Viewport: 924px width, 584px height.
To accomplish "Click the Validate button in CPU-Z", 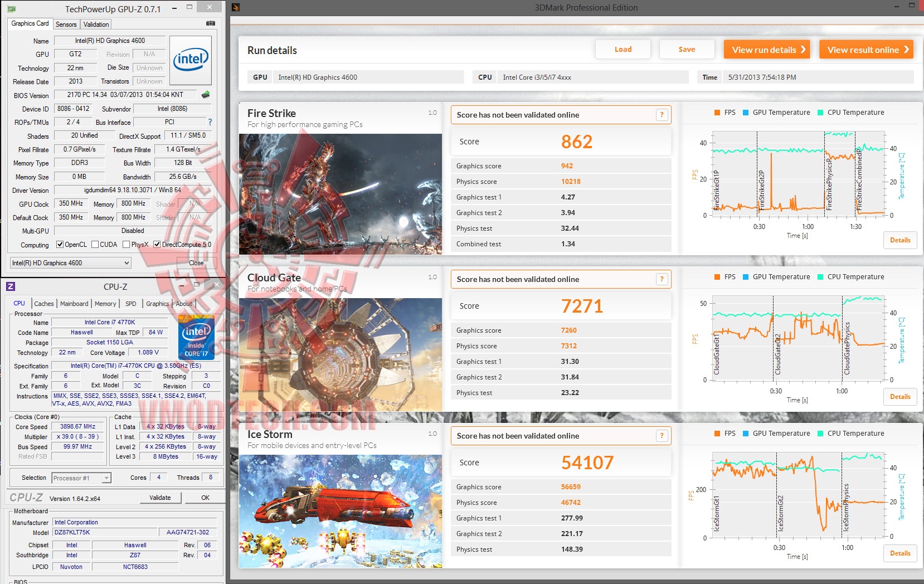I will (160, 498).
